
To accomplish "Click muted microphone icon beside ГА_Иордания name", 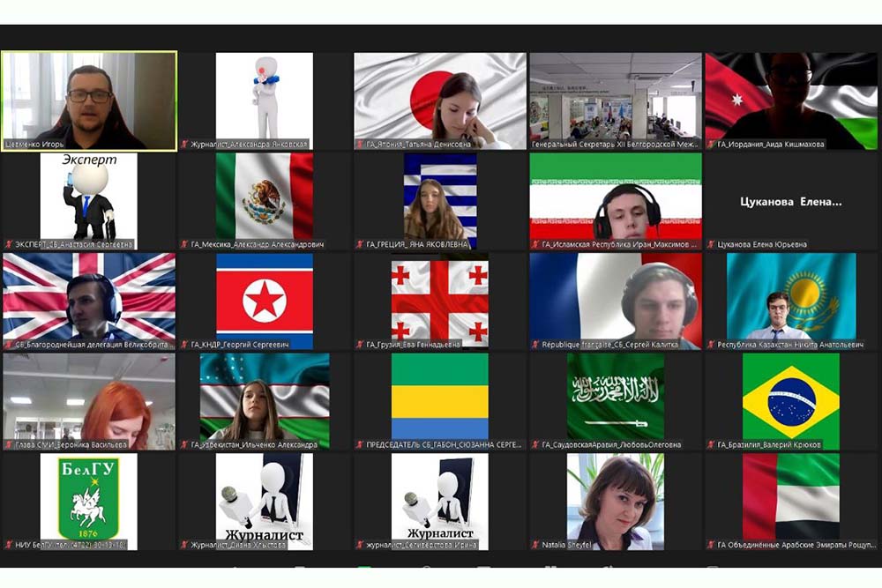I will pos(712,145).
